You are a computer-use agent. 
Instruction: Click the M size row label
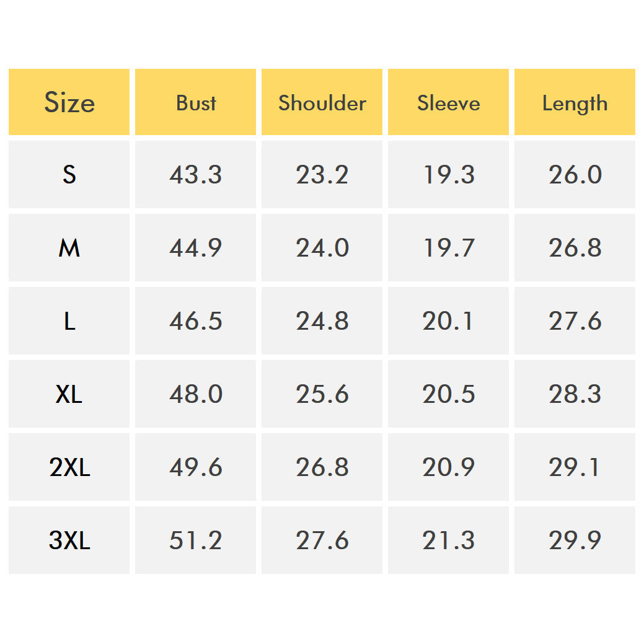[69, 248]
